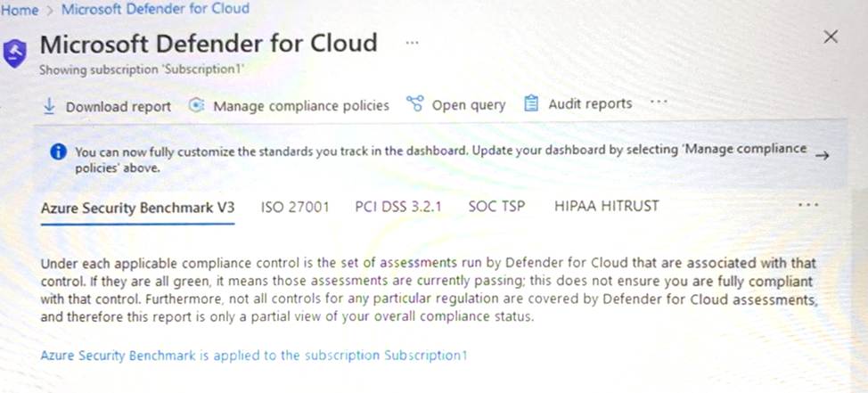This screenshot has height=393, width=868.
Task: View the SOC TSP tab
Action: coord(496,207)
